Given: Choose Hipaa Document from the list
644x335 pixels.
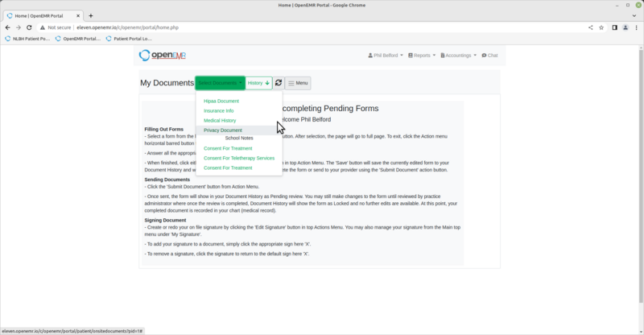Looking at the screenshot, I should click(221, 101).
